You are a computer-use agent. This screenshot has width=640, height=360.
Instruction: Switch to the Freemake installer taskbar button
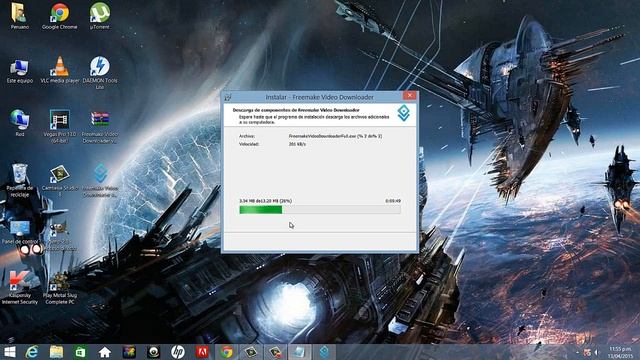324,352
